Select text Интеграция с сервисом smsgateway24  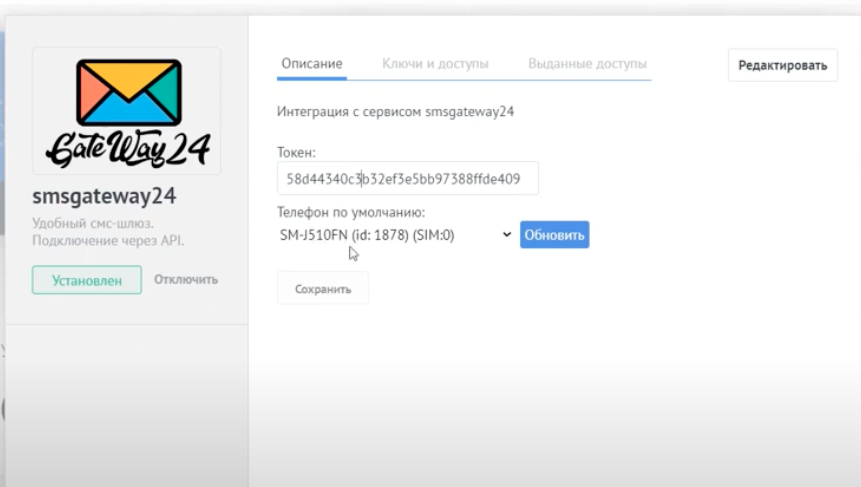(395, 111)
